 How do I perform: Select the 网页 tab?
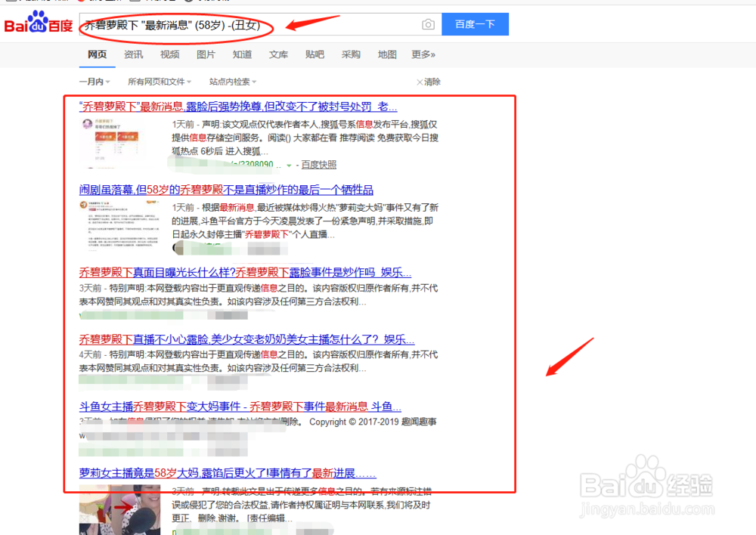coord(97,54)
